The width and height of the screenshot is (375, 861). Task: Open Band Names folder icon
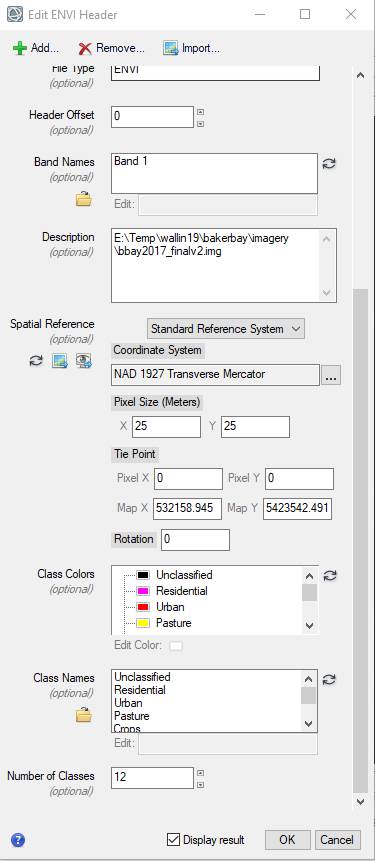point(83,199)
